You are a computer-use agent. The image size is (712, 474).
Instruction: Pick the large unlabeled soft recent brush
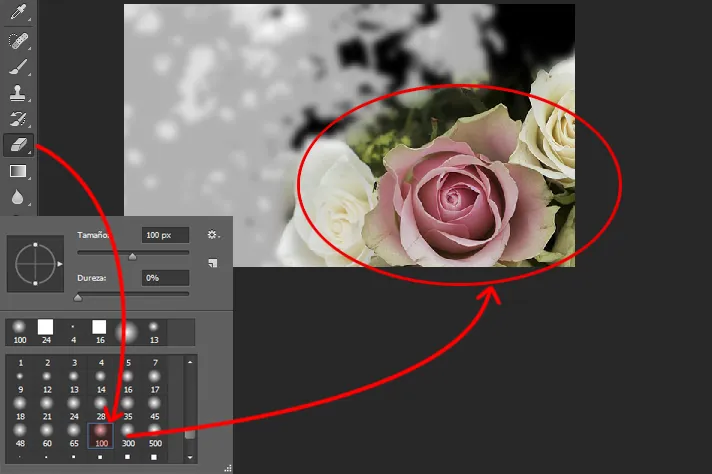[x=127, y=332]
